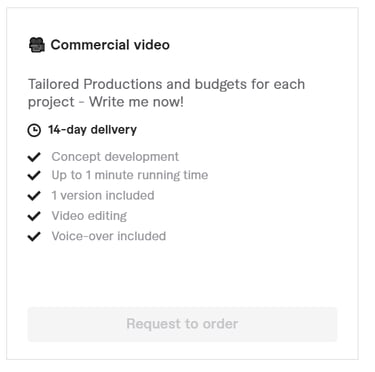Click the word Commercial in the title

(90, 45)
